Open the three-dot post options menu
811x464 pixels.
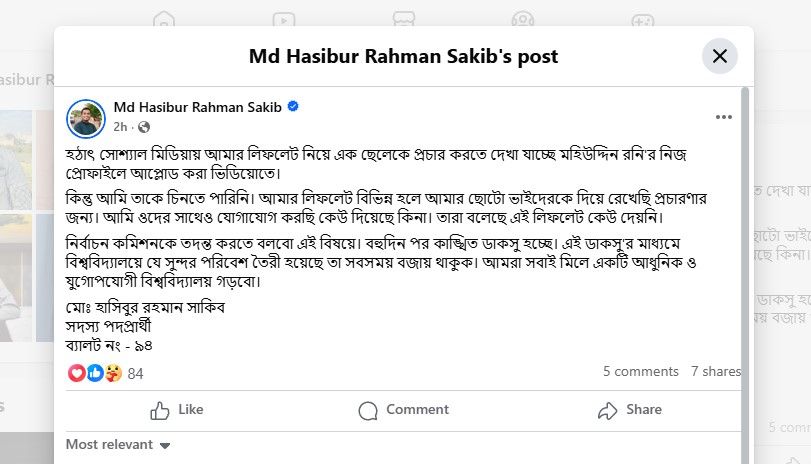click(x=724, y=117)
